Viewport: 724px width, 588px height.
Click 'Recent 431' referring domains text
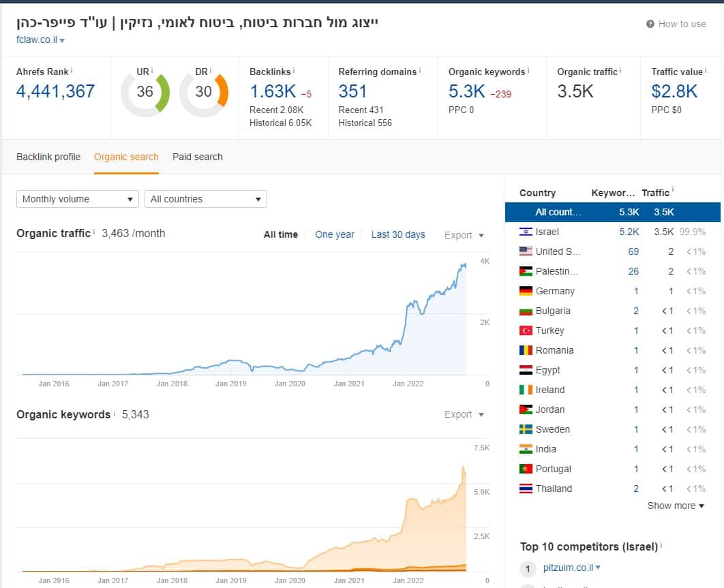coord(361,110)
